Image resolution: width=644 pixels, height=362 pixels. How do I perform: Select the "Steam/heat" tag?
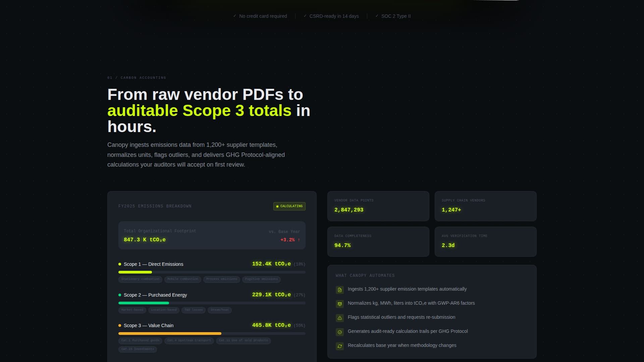(x=220, y=310)
